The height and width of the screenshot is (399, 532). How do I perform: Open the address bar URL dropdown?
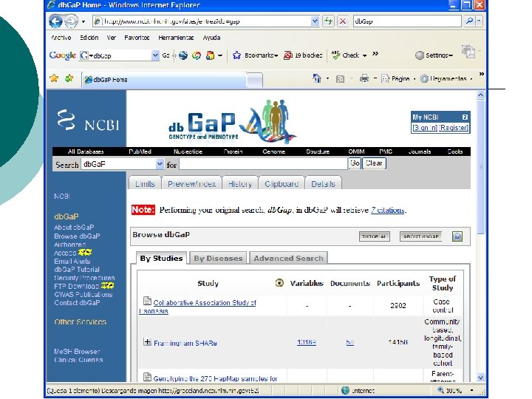315,21
